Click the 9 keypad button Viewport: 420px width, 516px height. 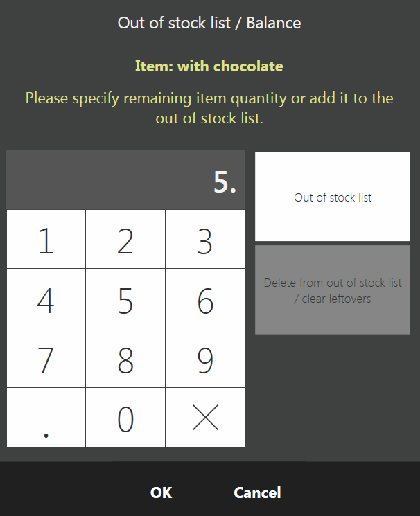[205, 358]
